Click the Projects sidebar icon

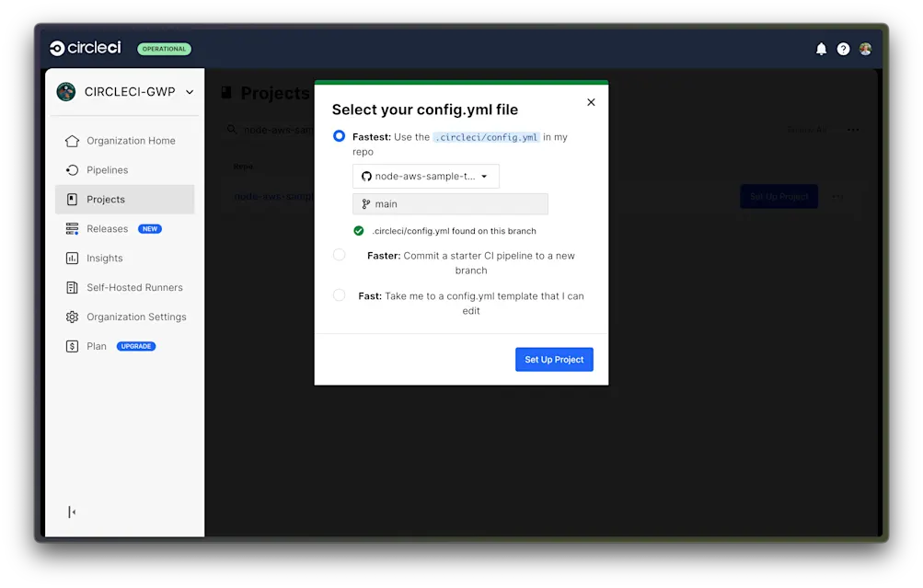pyautogui.click(x=75, y=199)
